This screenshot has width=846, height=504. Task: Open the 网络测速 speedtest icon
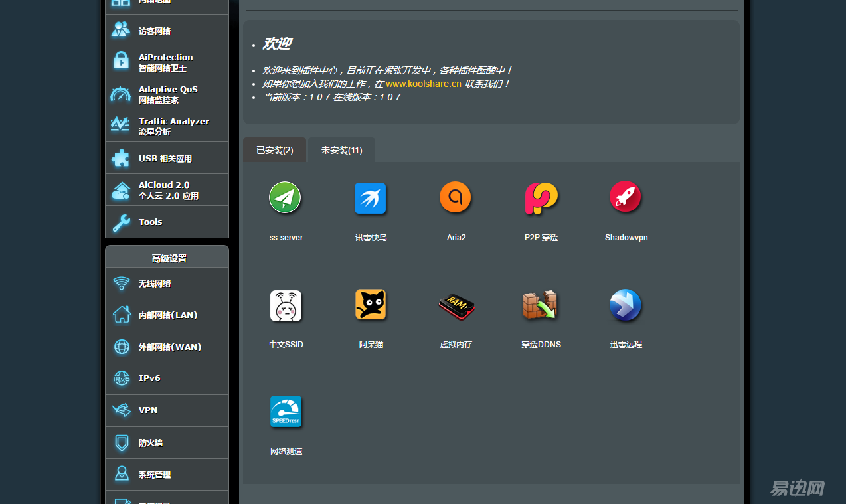(x=286, y=412)
